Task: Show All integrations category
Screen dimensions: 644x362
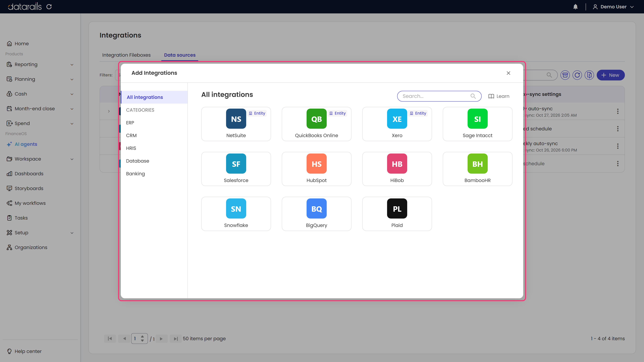Action: (154, 97)
